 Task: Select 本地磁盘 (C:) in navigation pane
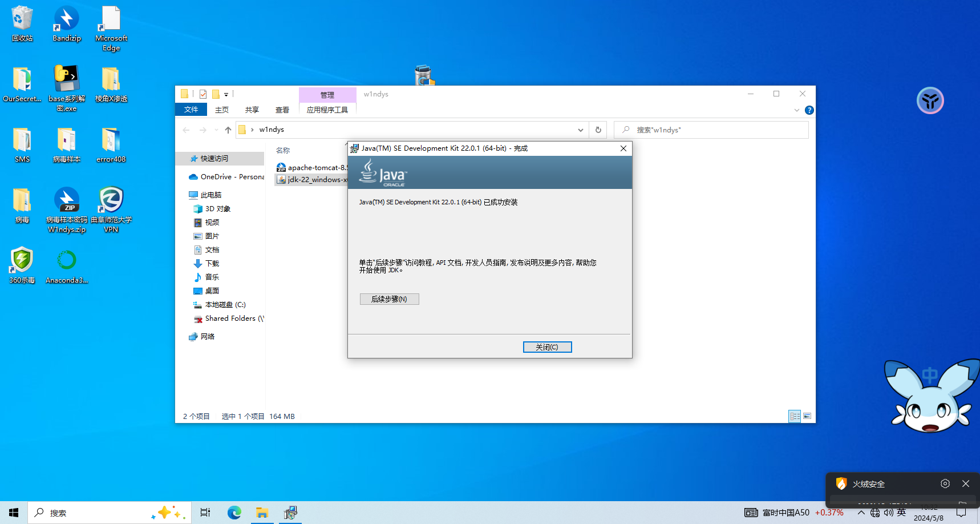click(x=225, y=305)
